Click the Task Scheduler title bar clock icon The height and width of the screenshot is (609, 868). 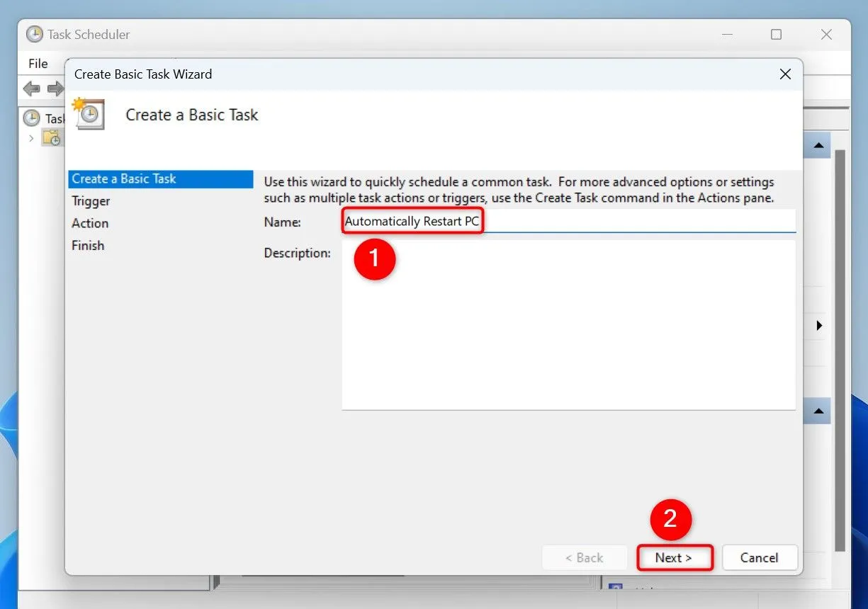35,34
